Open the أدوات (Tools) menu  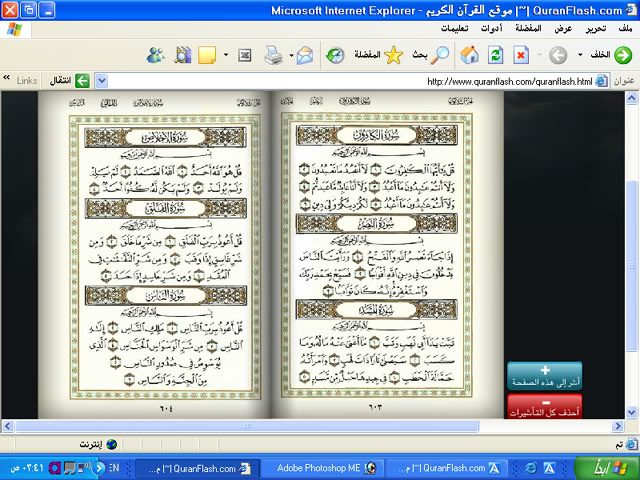(491, 29)
